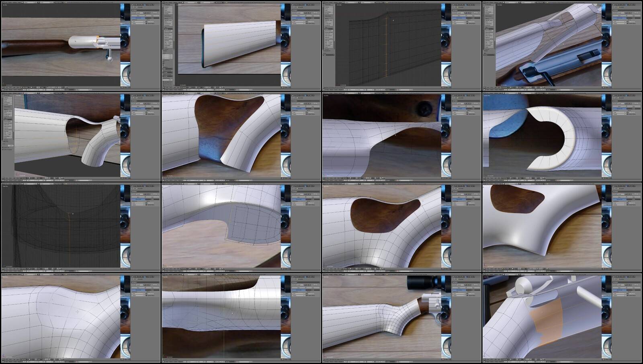643x364 pixels.
Task: Open the Object Mode selector in first frame header
Action: (25, 87)
